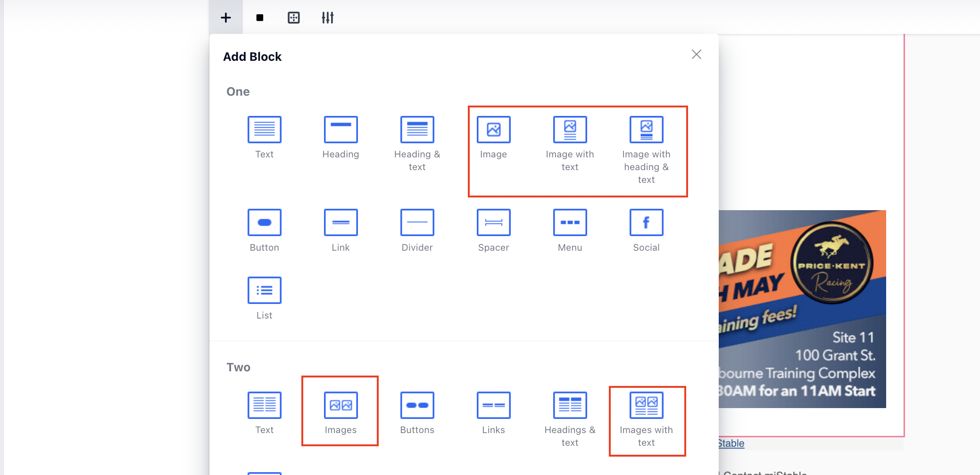
Task: Click the plus Add Block toolbar icon
Action: 226,18
